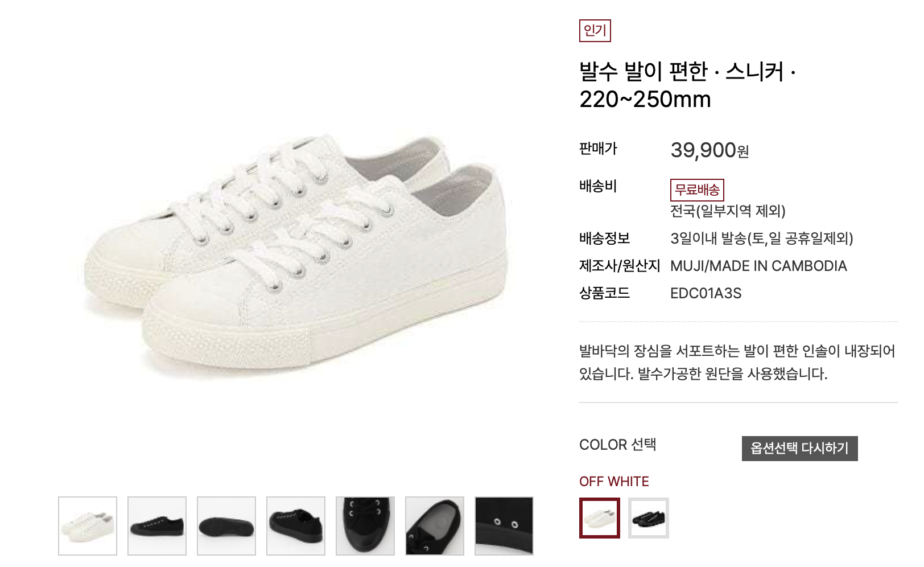Screen dimensions: 924x567
Task: Click the 3일이내 발송 shipping info text
Action: [x=762, y=239]
